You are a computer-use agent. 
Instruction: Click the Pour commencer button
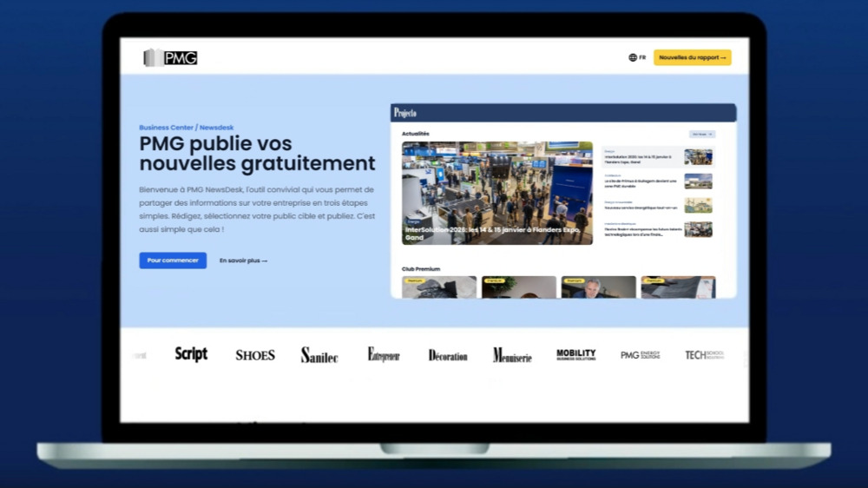(173, 260)
